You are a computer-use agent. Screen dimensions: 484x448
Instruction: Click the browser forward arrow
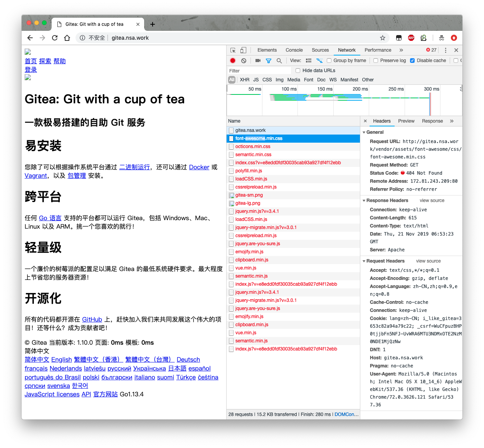click(42, 38)
